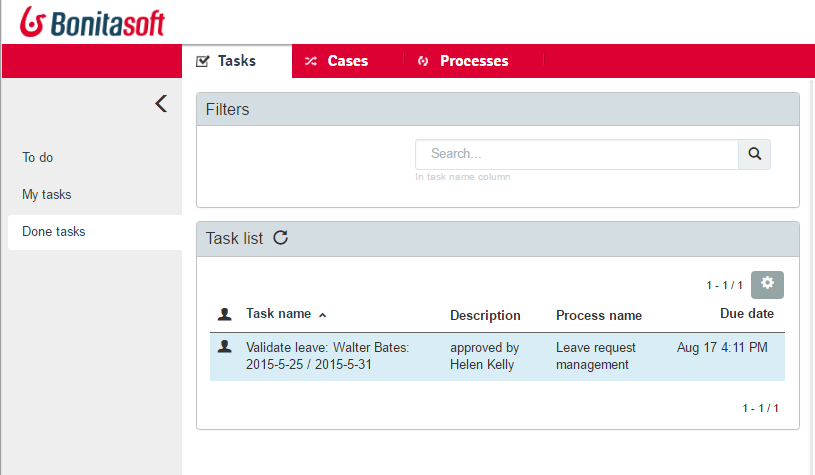
Task: Collapse the sidebar with the left chevron
Action: 161,103
